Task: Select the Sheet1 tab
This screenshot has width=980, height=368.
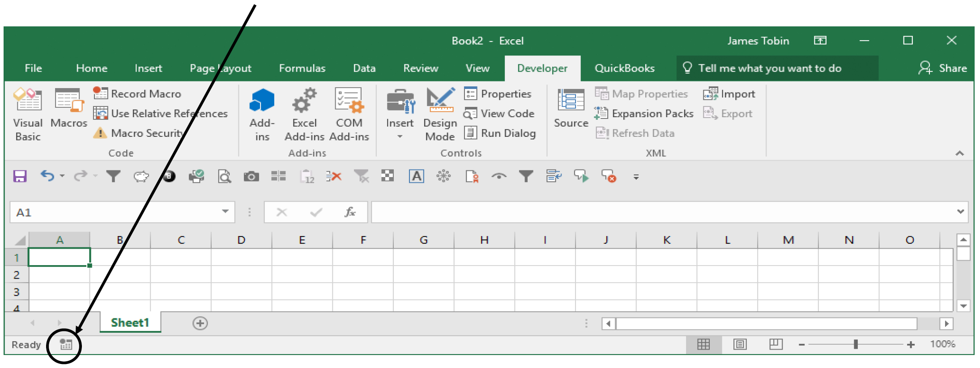Action: pos(130,322)
